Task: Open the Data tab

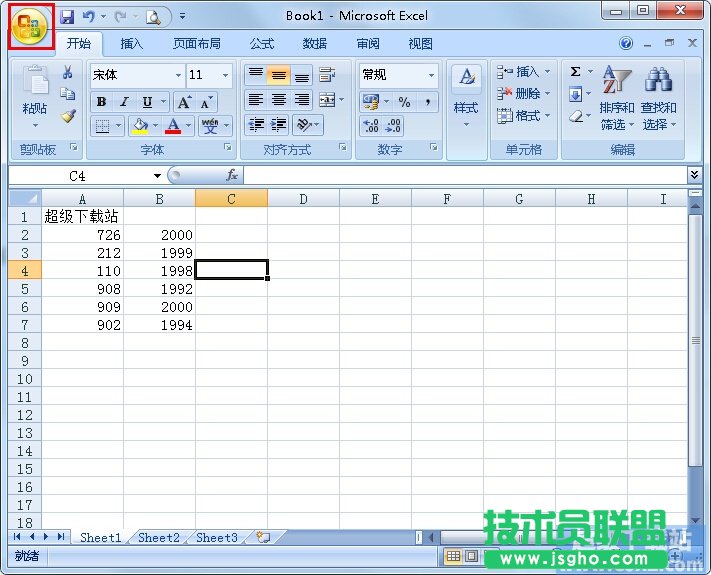Action: (315, 44)
